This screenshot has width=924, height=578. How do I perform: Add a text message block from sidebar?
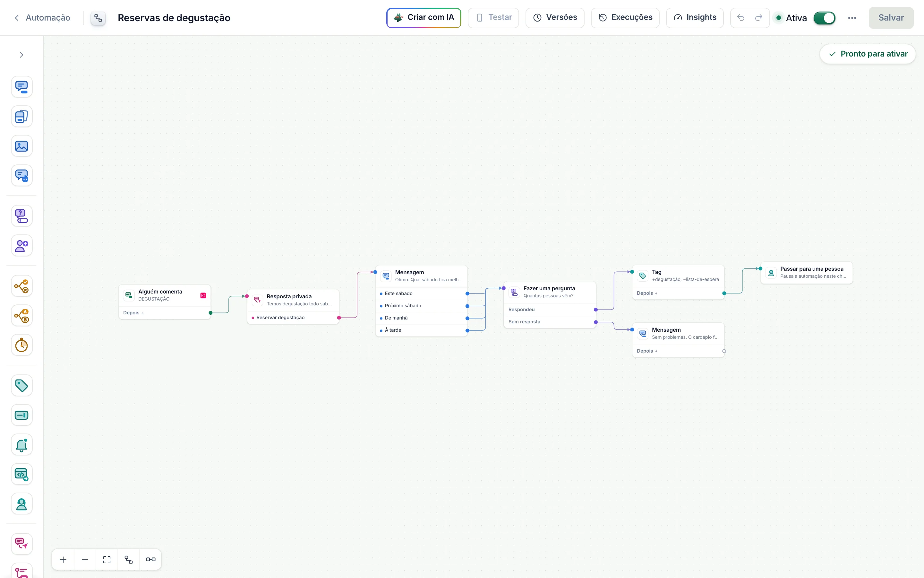coord(22,87)
